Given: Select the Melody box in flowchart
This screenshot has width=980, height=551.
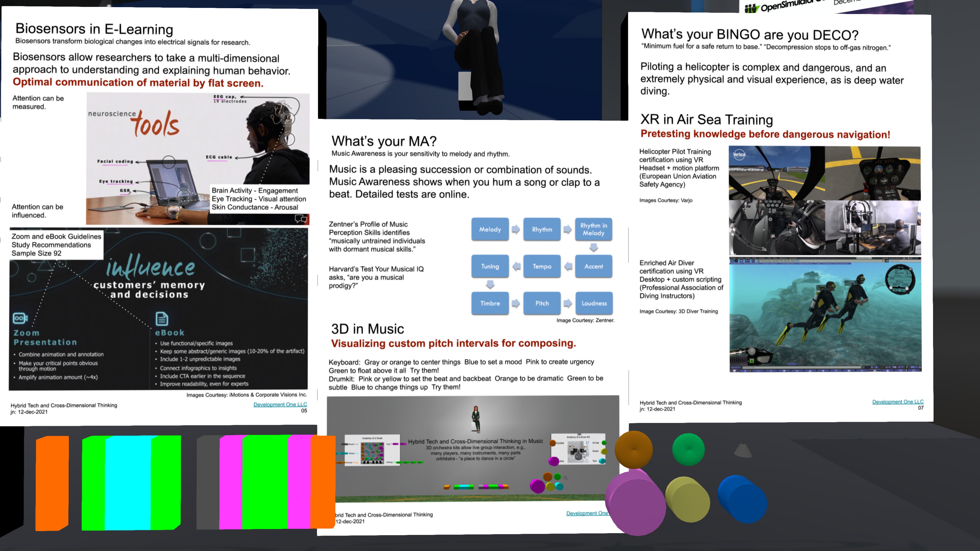Looking at the screenshot, I should tap(490, 229).
